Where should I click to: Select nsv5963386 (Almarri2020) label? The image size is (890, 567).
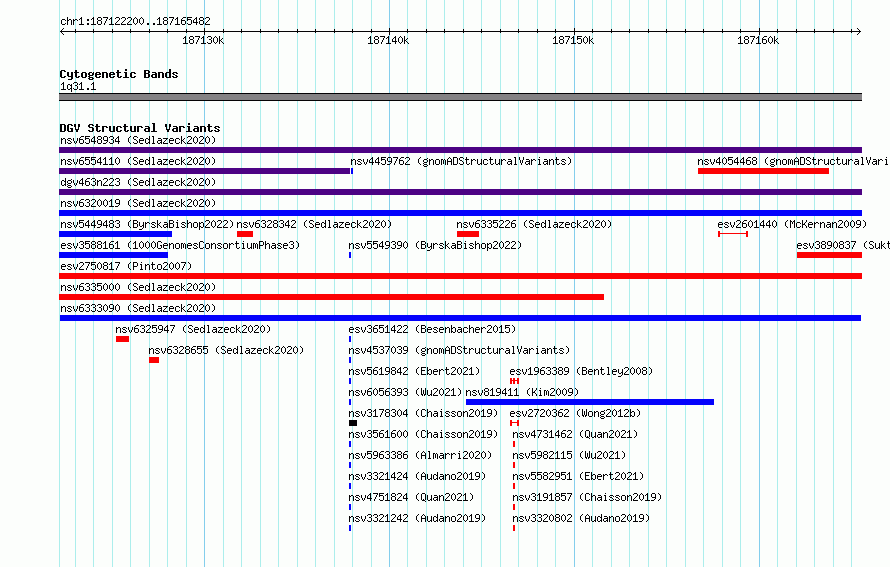(420, 455)
